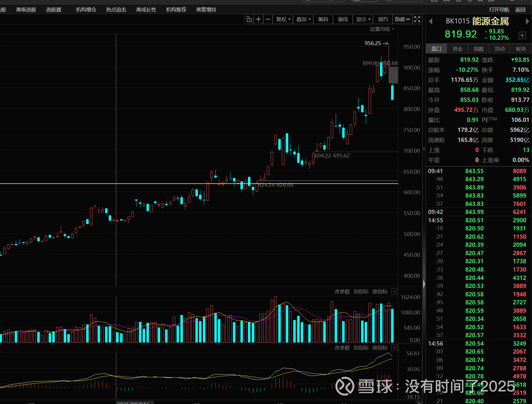Switch to the 资金 tab
Image resolution: width=532 pixels, height=404 pixels.
tap(458, 49)
